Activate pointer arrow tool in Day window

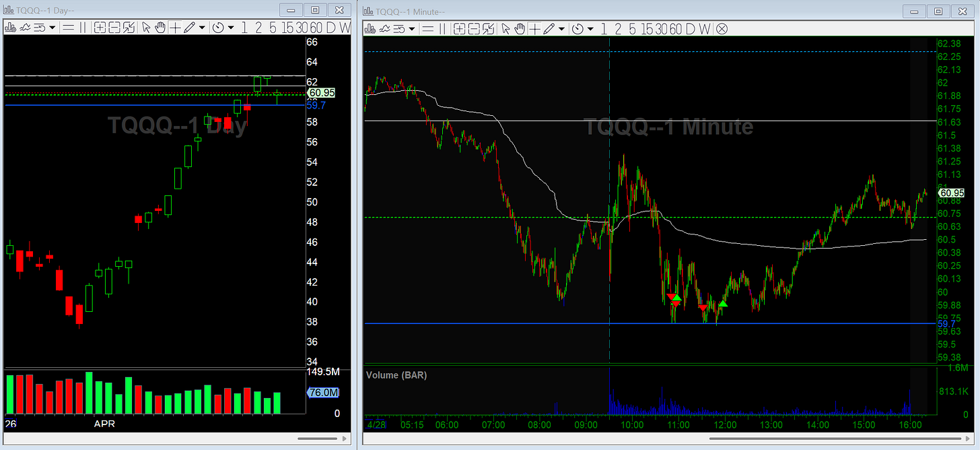click(146, 28)
